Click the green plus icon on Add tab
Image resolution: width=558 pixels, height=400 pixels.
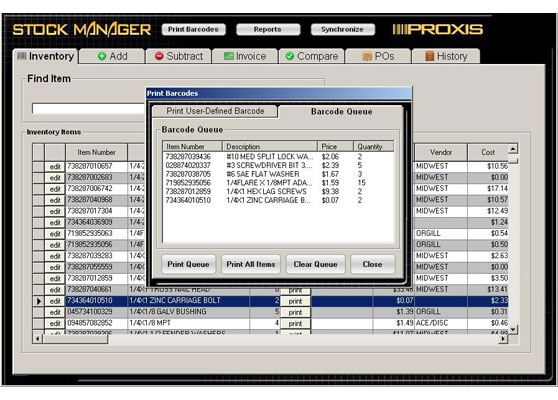(102, 56)
